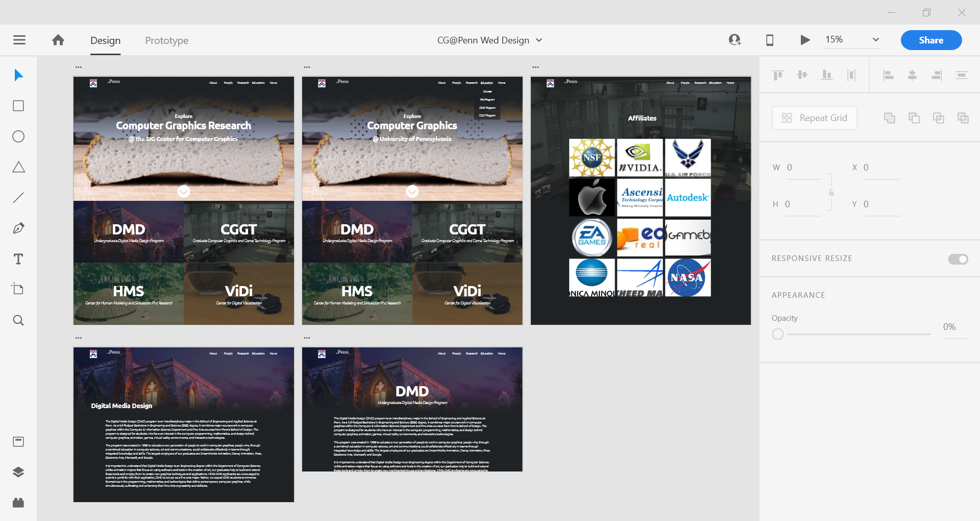This screenshot has height=521, width=980.
Task: Apply the Intersect boolean operation
Action: 939,118
